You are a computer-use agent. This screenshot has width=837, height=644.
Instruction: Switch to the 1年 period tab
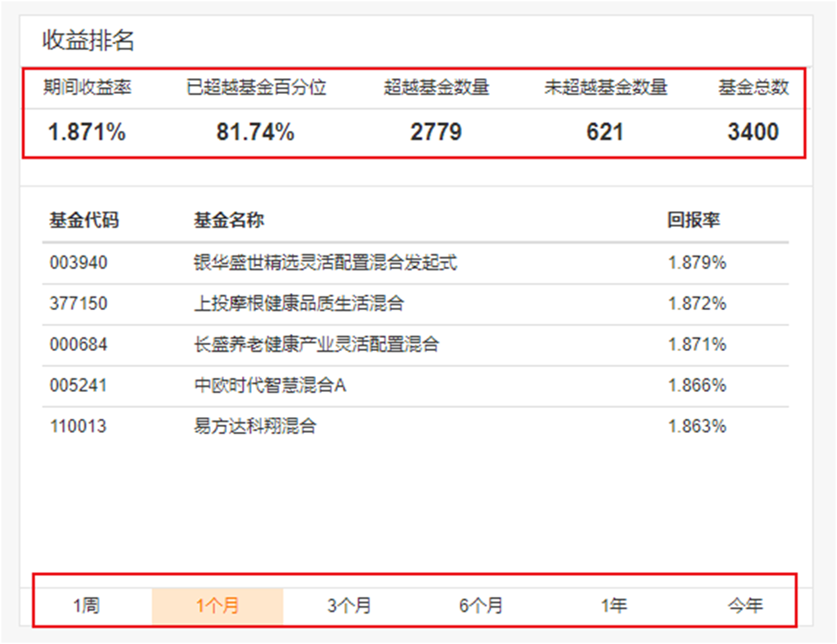[614, 606]
